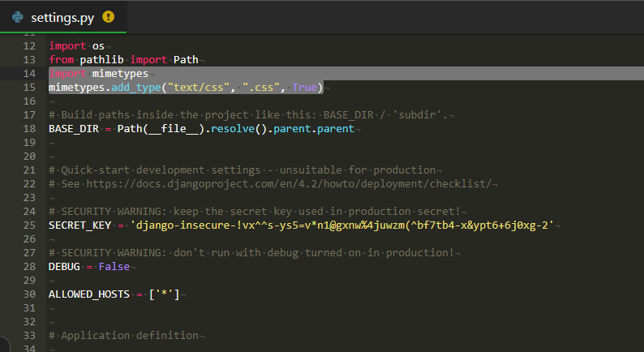This screenshot has width=644, height=352.
Task: Click the 'don't run with debug' comment
Action: click(x=251, y=253)
